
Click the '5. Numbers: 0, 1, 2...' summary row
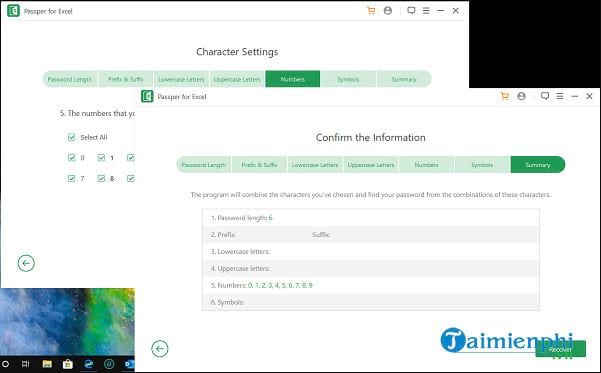[x=371, y=285]
